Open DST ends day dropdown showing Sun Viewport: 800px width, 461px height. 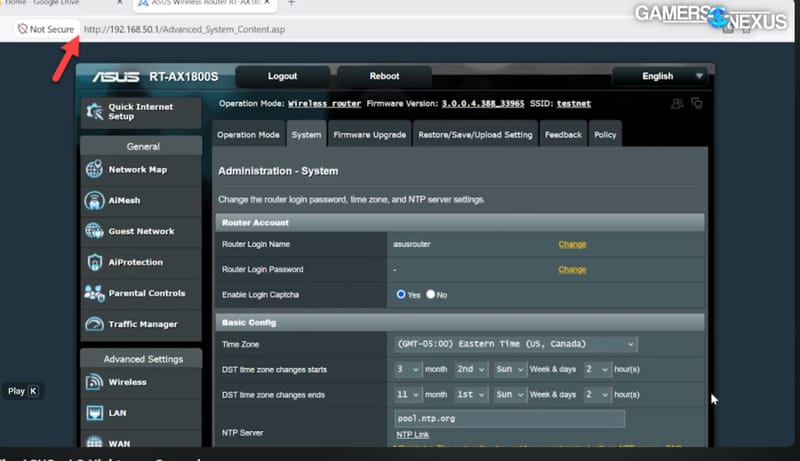[510, 395]
